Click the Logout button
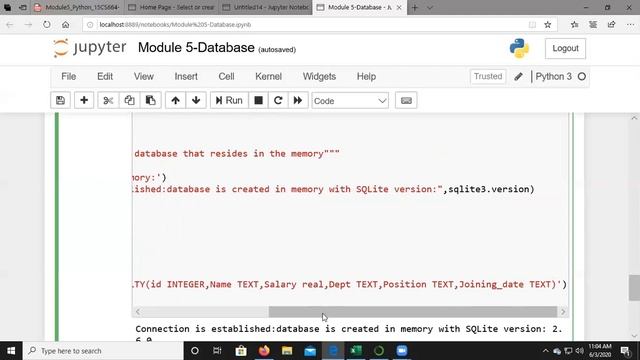640x360 pixels. (x=565, y=48)
